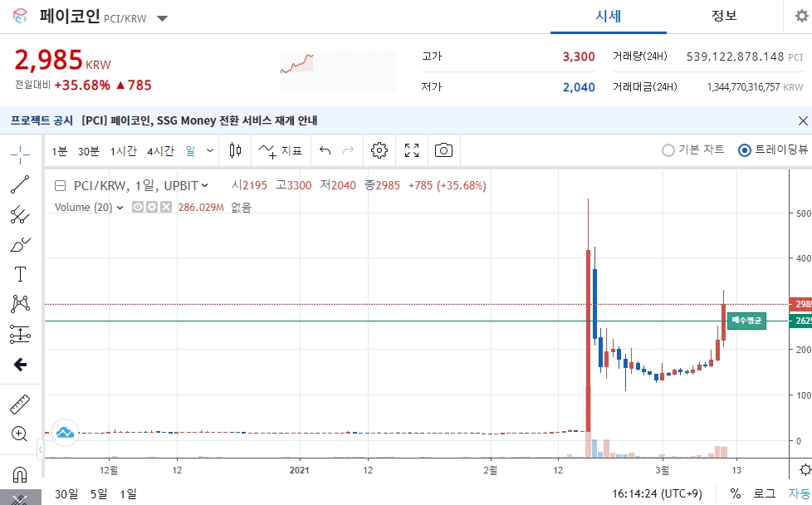Expand the PCI/KRW symbol legend chevron

pos(204,185)
